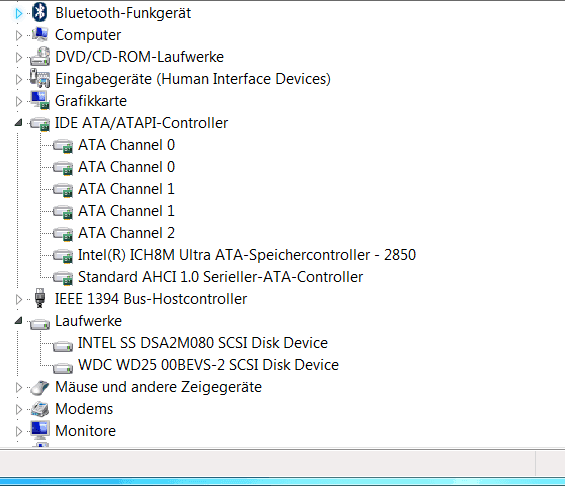Viewport: 565px width, 486px height.
Task: Select the Mäuse und andere Zeigegeräte label
Action: 158,387
